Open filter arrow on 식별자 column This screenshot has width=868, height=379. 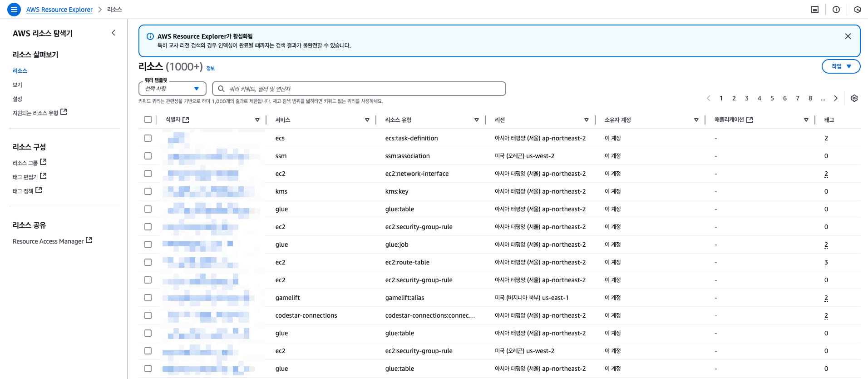tap(257, 120)
